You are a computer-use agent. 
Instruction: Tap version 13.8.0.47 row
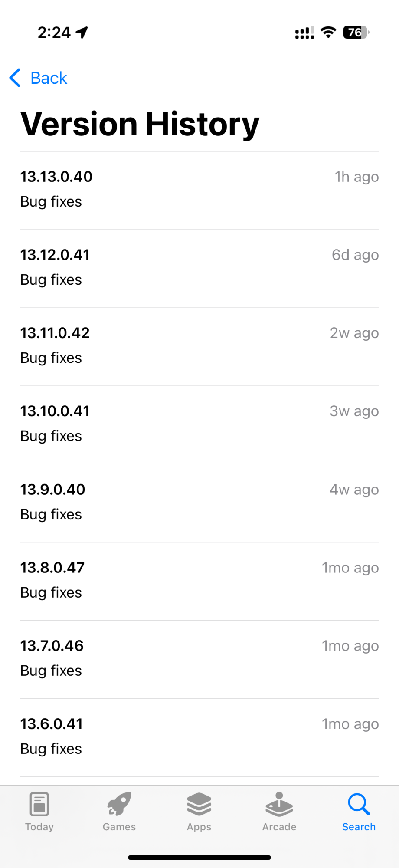pos(199,580)
